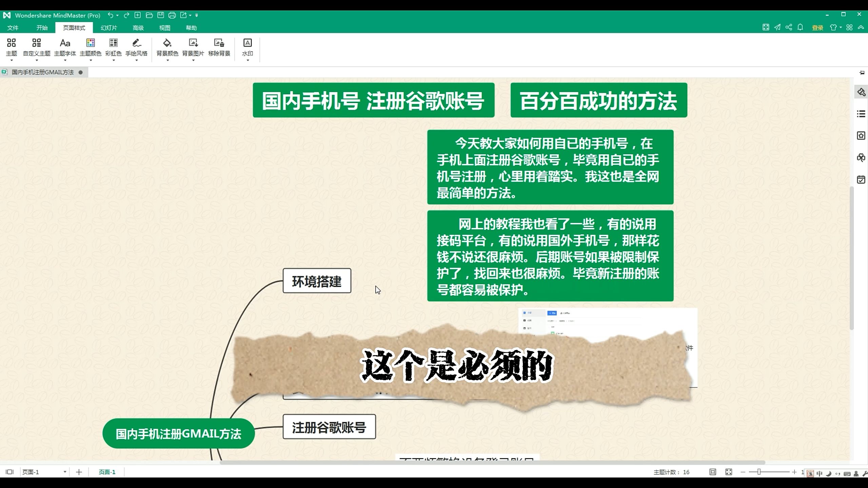Screen dimensions: 868x488
Task: Click the paper plane send icon
Action: 777,27
